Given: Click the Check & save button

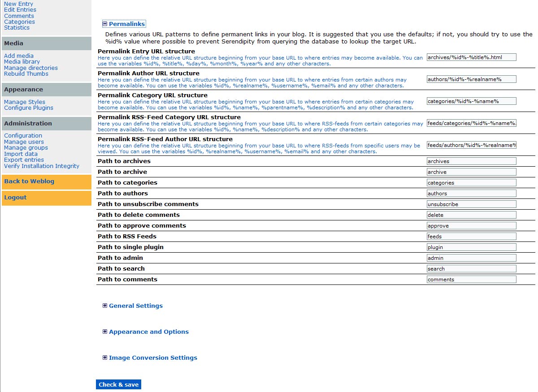Looking at the screenshot, I should pos(118,384).
